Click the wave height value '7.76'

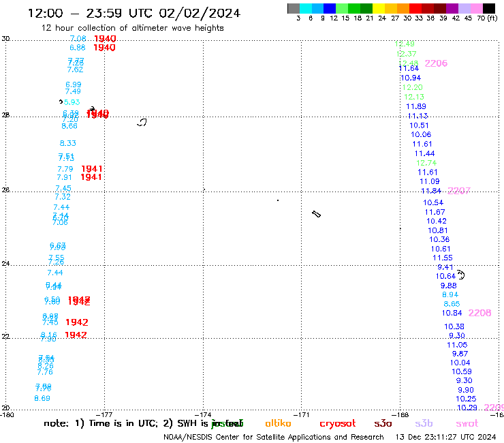pyautogui.click(x=45, y=372)
